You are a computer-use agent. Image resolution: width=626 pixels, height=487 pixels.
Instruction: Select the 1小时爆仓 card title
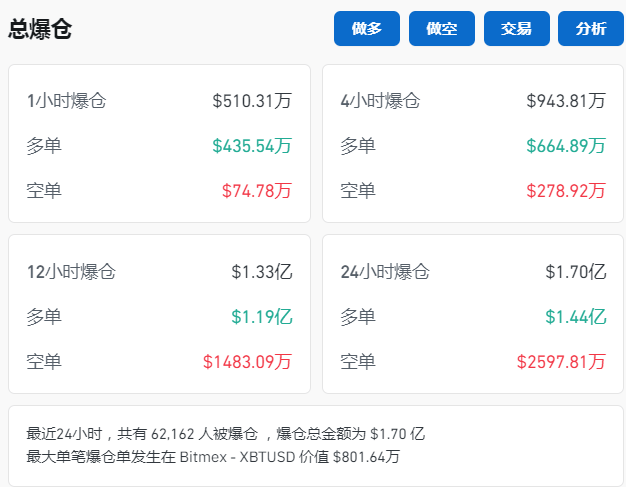(66, 100)
